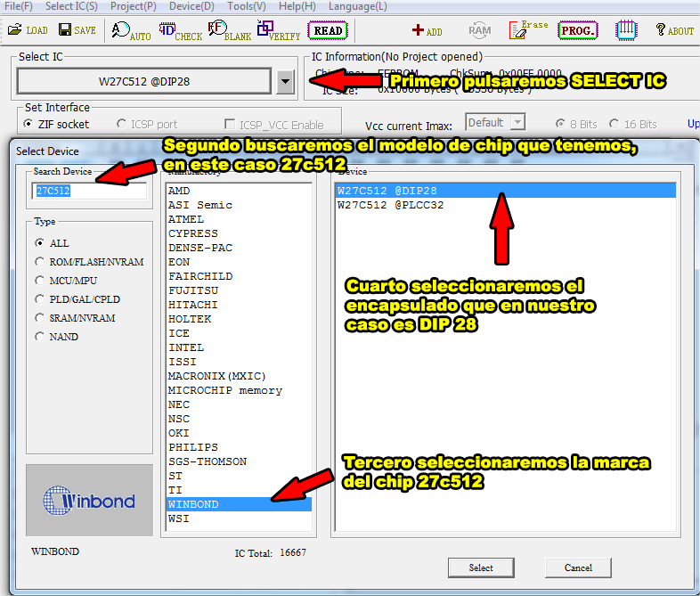Click the SAVE toolbar icon
The image size is (700, 596).
click(77, 30)
